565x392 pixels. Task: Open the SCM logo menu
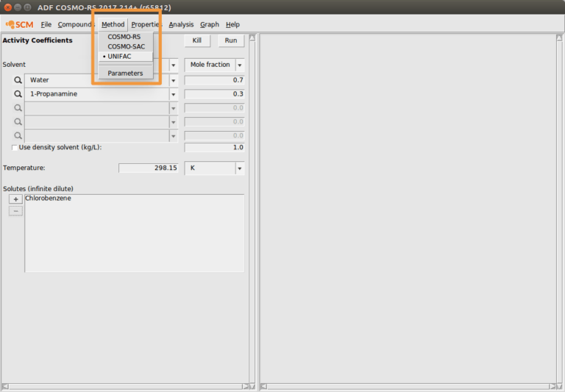[x=19, y=24]
